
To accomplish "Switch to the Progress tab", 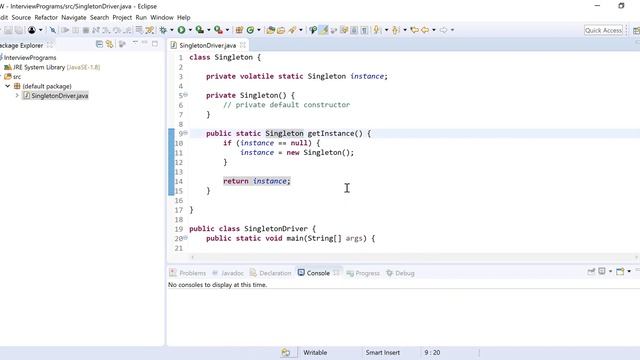I will (x=363, y=273).
